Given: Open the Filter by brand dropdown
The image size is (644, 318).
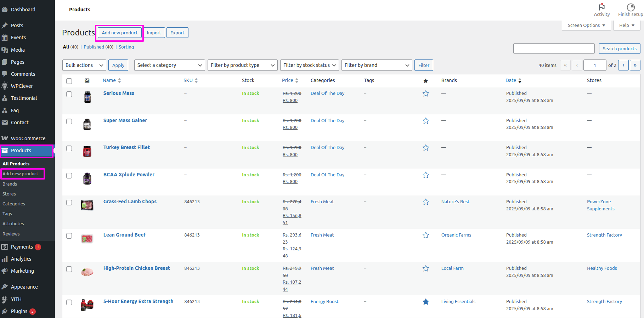Looking at the screenshot, I should click(377, 65).
